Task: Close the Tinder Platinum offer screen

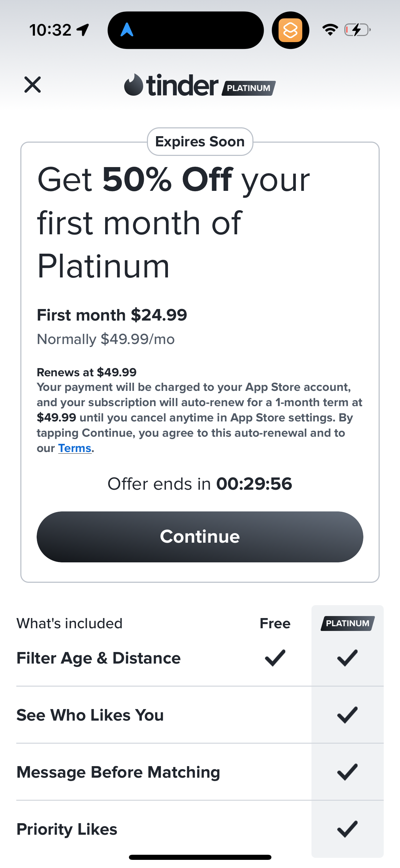Action: click(x=33, y=85)
